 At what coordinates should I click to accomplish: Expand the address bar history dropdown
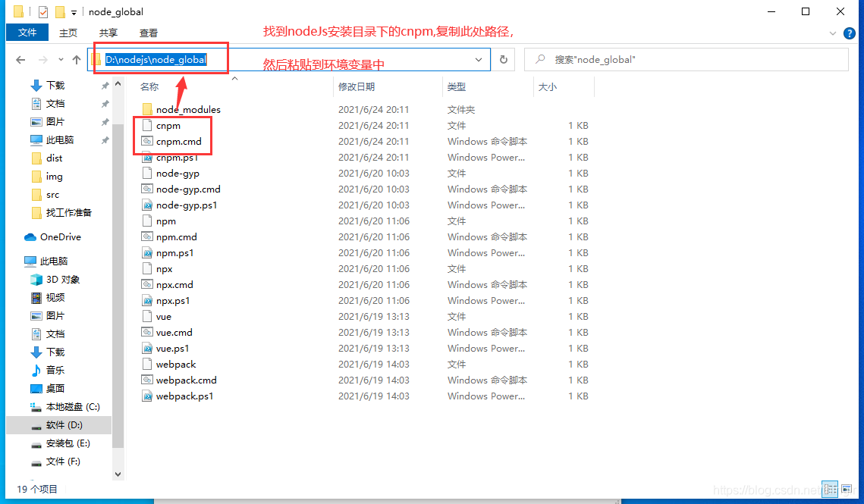point(479,59)
